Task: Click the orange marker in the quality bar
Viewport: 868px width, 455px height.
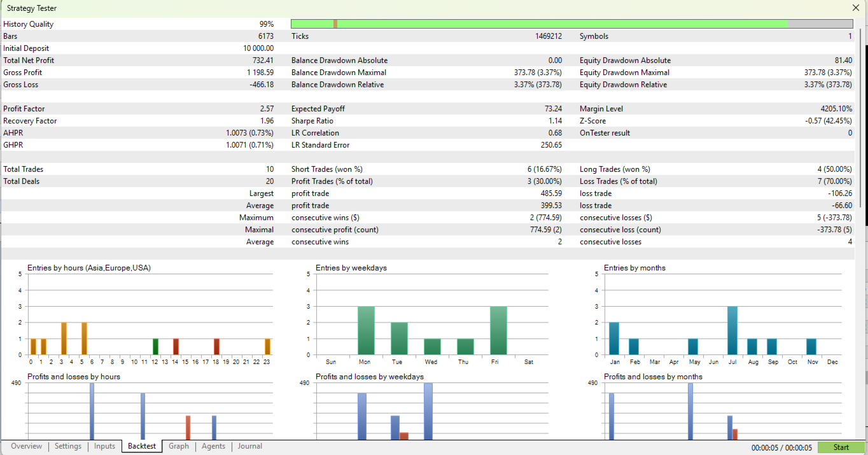Action: (335, 24)
